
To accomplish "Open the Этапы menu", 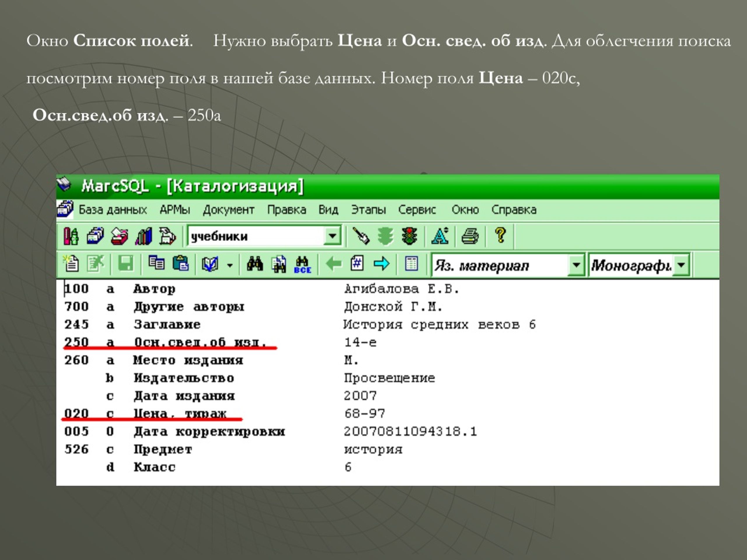I will pyautogui.click(x=369, y=210).
